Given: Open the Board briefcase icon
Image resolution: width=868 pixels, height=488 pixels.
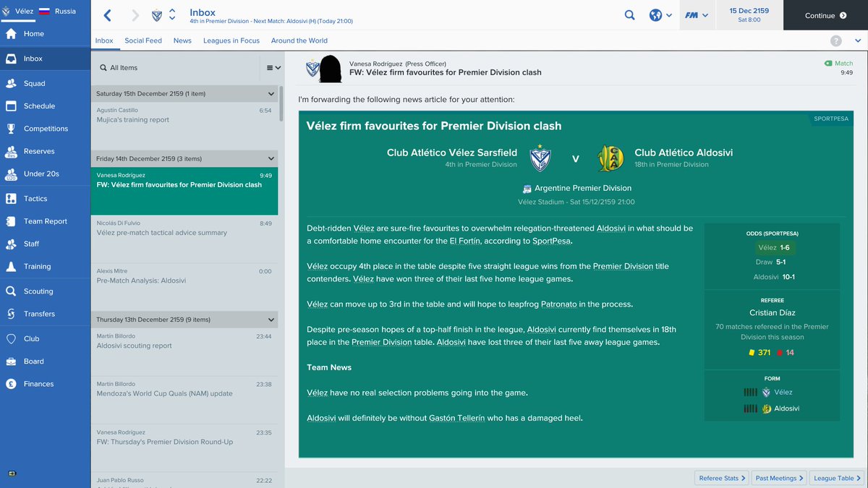Looking at the screenshot, I should pyautogui.click(x=11, y=361).
